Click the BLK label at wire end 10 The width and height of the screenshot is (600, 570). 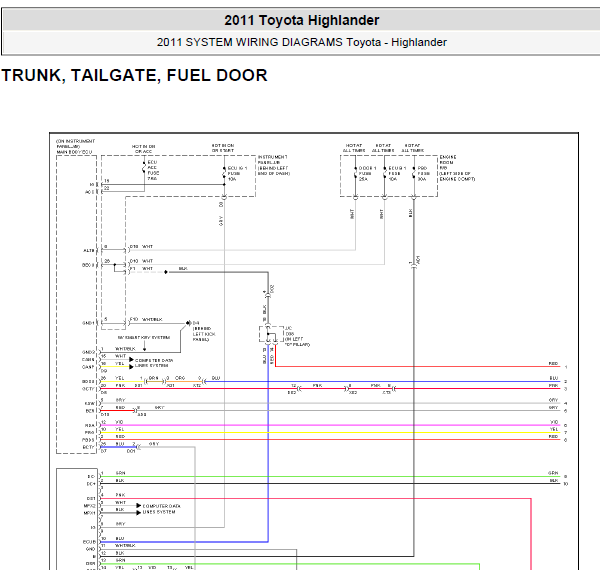[x=554, y=480]
